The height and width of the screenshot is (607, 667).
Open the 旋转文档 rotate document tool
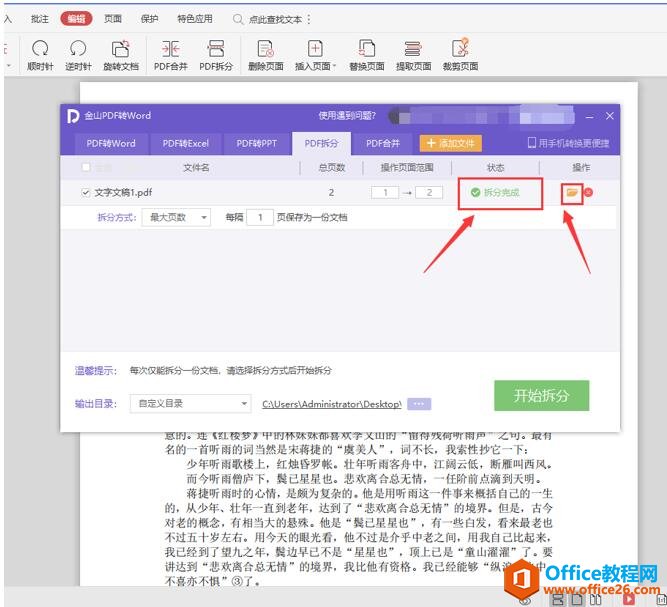(121, 55)
